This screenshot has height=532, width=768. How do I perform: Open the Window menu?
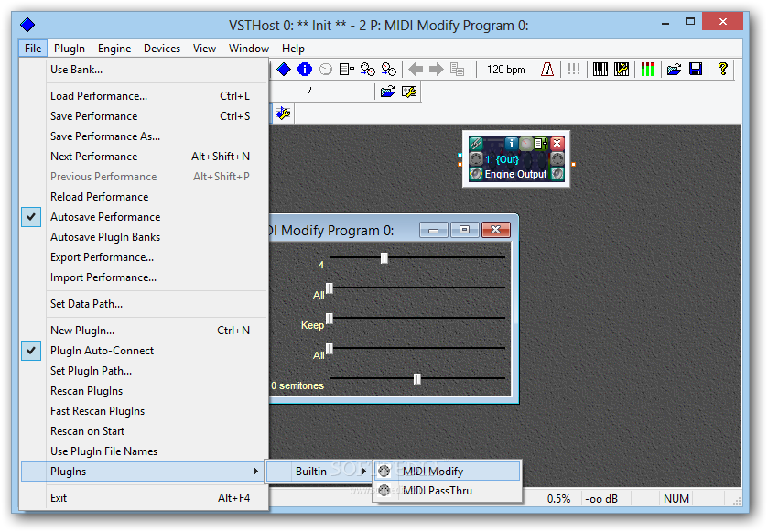[249, 49]
